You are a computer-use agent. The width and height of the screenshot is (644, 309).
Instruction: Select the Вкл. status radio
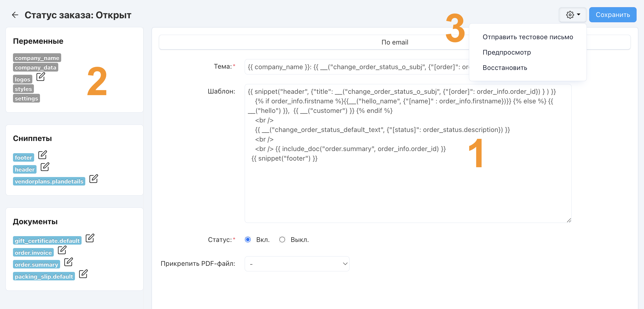(248, 240)
